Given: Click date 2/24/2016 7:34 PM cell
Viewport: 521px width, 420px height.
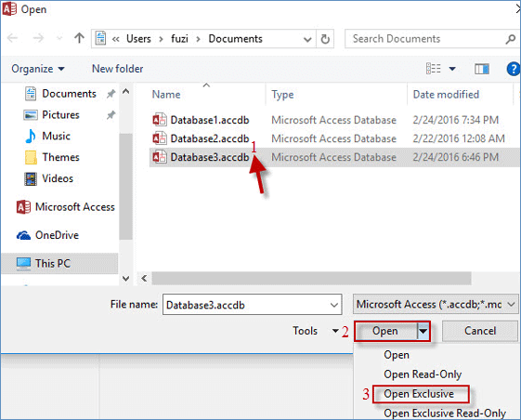Looking at the screenshot, I should pos(456,120).
